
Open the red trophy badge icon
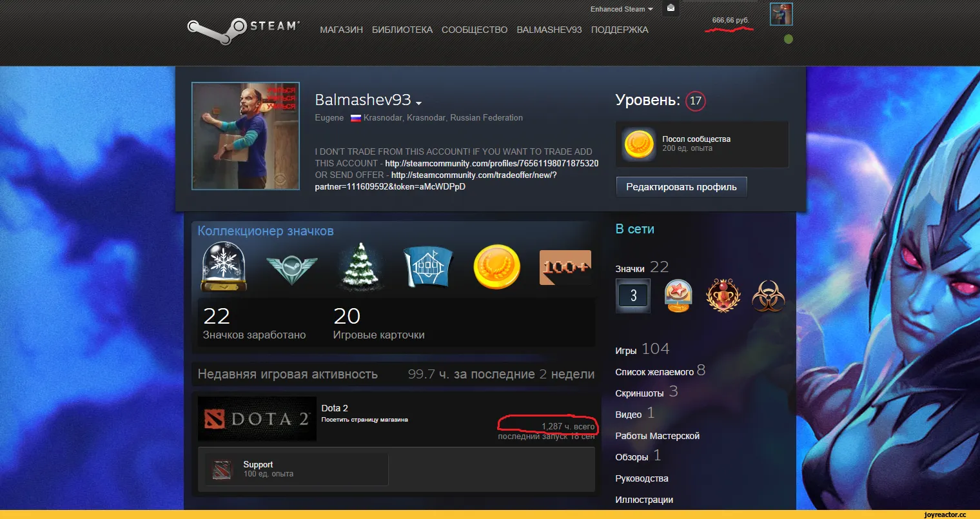click(723, 296)
